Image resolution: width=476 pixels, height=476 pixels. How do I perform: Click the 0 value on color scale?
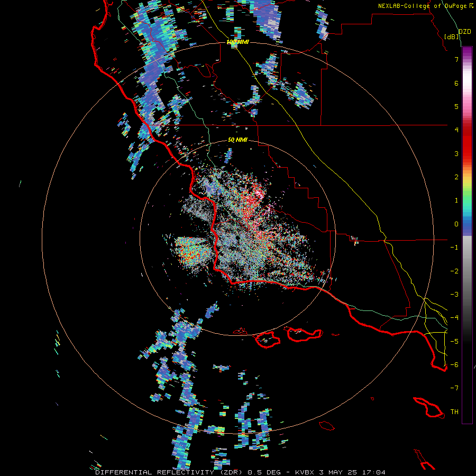456,224
